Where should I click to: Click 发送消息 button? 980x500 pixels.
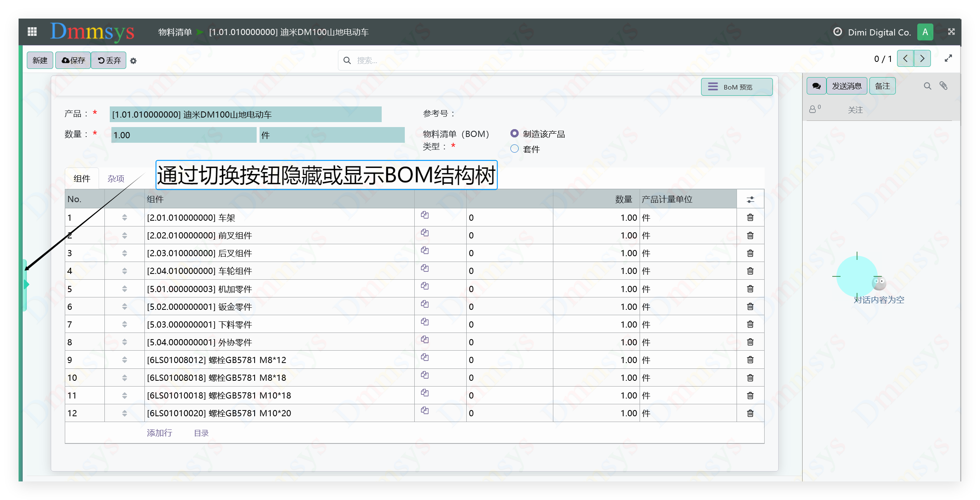pyautogui.click(x=847, y=86)
